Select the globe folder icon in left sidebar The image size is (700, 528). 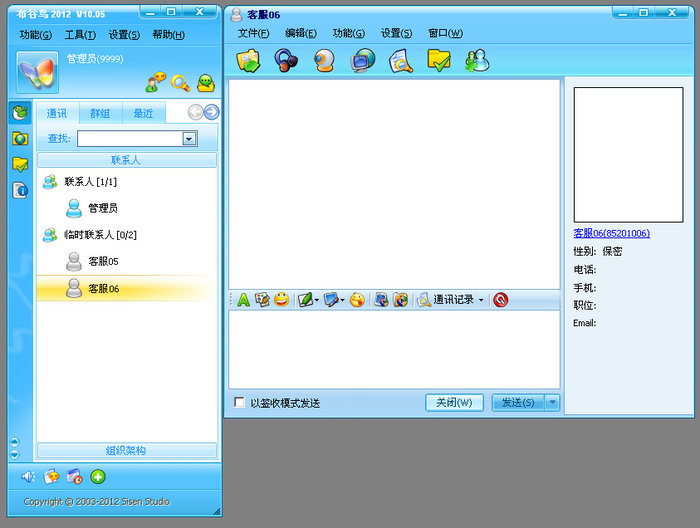tap(20, 139)
